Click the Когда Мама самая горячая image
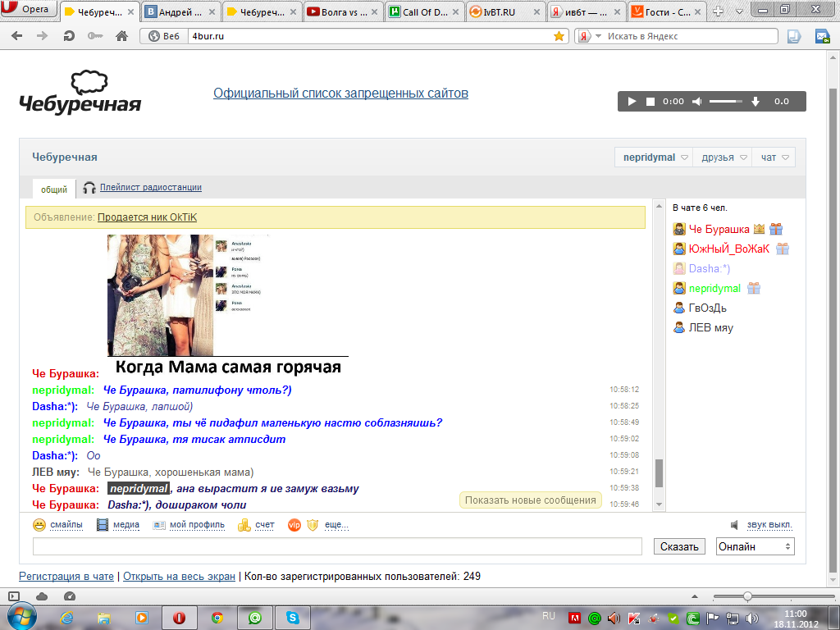This screenshot has height=630, width=840. click(228, 304)
